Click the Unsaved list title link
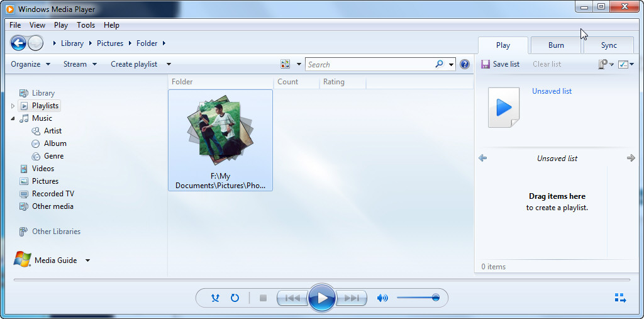 (552, 91)
